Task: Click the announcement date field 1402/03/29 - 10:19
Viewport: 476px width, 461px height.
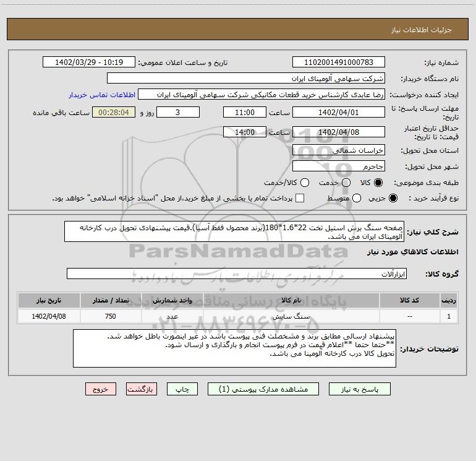Action: 89,62
